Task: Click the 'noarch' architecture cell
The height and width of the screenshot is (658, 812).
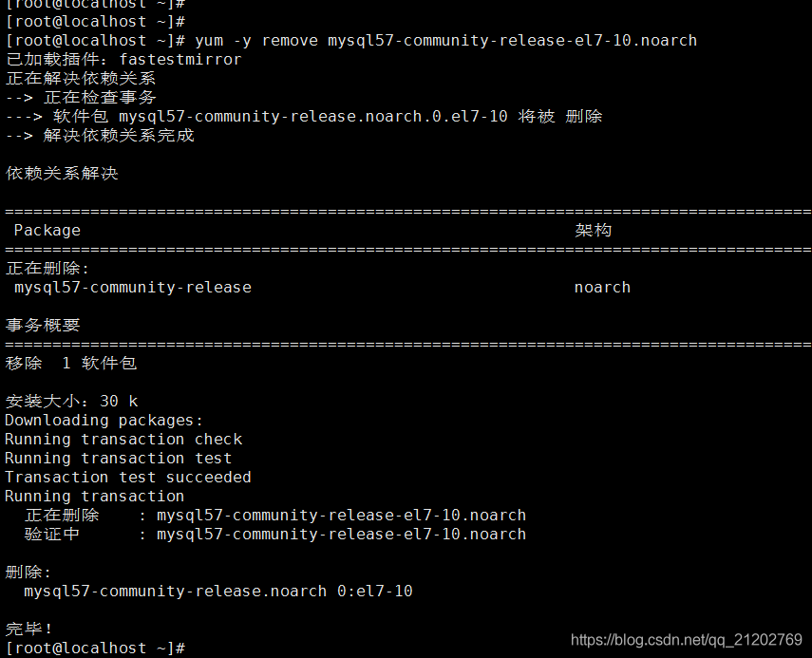Action: (x=603, y=288)
